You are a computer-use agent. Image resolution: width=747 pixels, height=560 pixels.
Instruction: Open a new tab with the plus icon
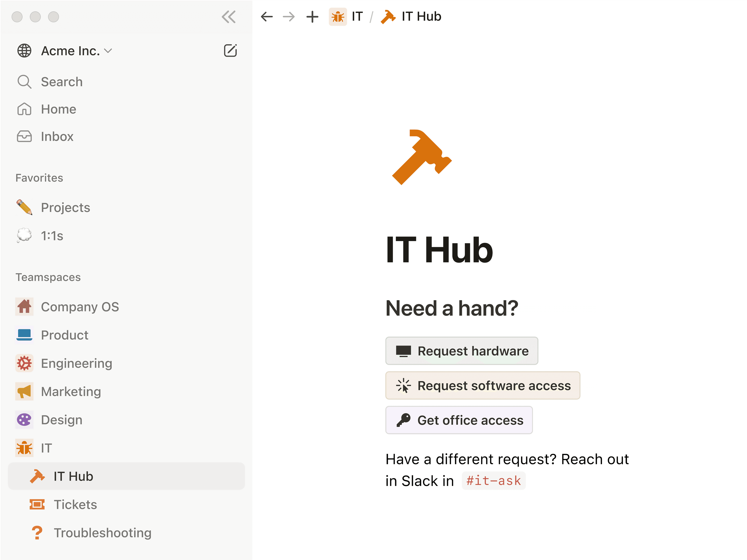pyautogui.click(x=312, y=17)
